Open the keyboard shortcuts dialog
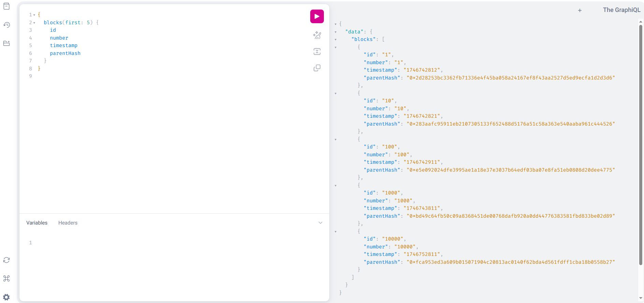Viewport: 644px width, 303px height. (6, 278)
